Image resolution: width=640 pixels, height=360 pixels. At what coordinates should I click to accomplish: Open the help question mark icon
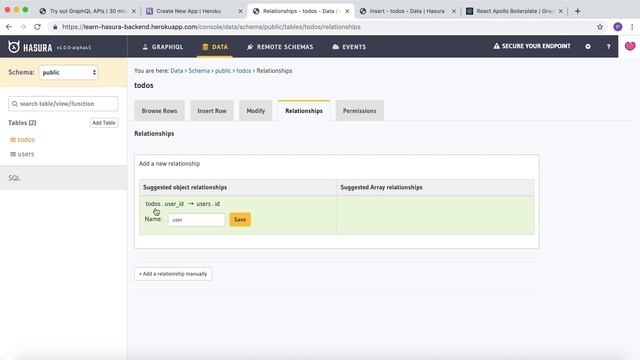[608, 47]
